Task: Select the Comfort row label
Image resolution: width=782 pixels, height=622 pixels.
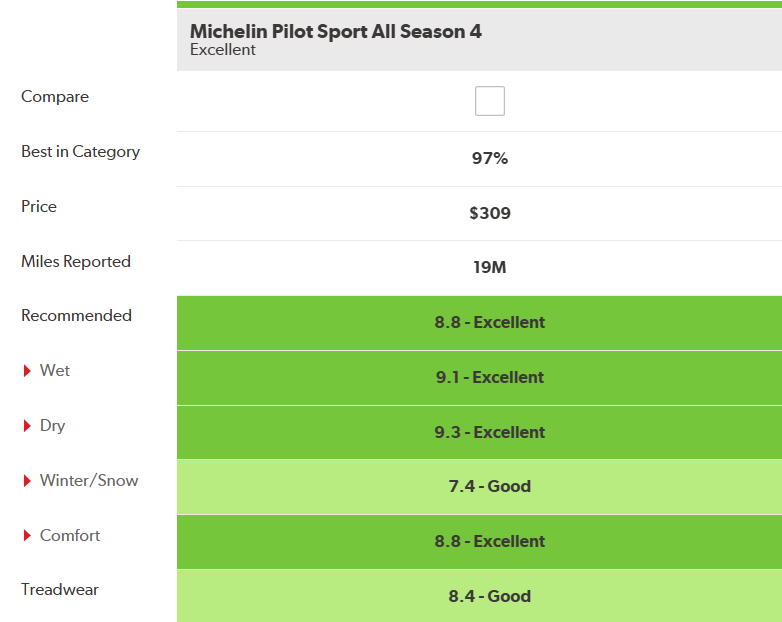Action: pyautogui.click(x=70, y=536)
